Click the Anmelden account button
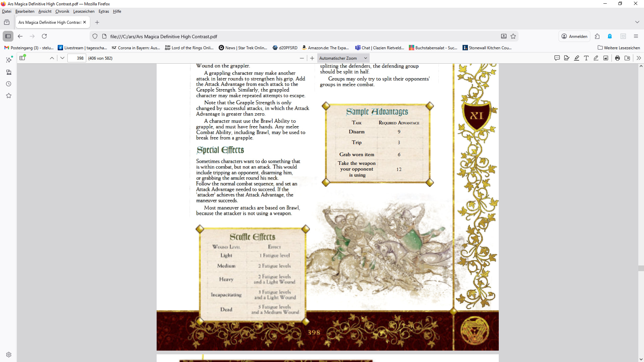Screen dimensions: 644x362 [575, 36]
